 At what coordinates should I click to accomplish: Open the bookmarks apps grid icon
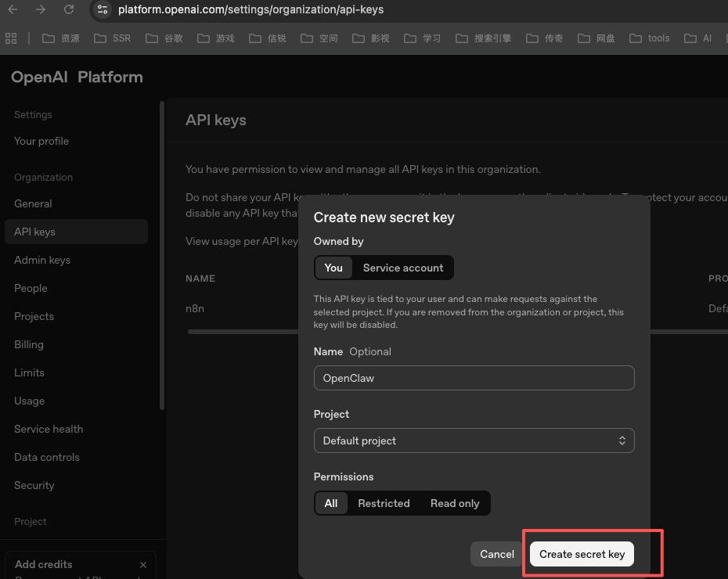click(11, 38)
